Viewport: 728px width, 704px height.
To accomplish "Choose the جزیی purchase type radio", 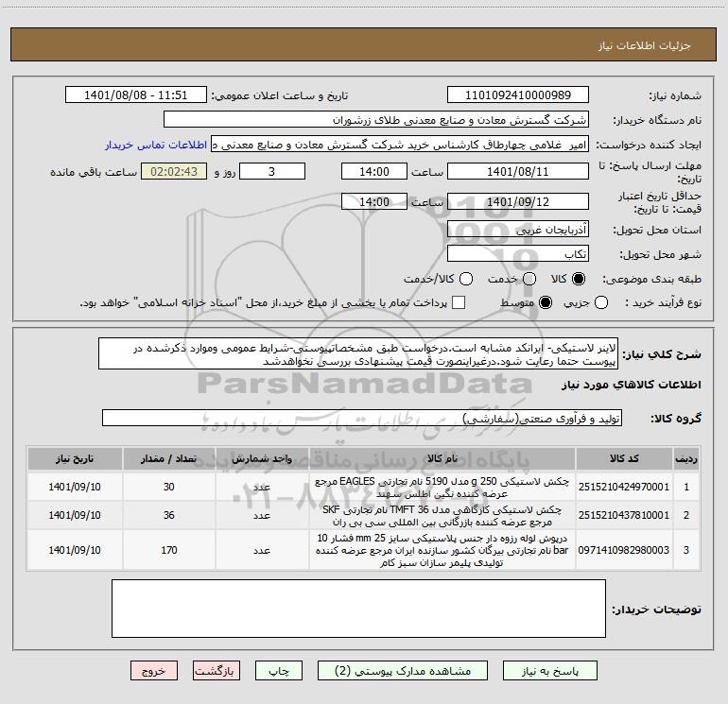I will click(x=601, y=303).
